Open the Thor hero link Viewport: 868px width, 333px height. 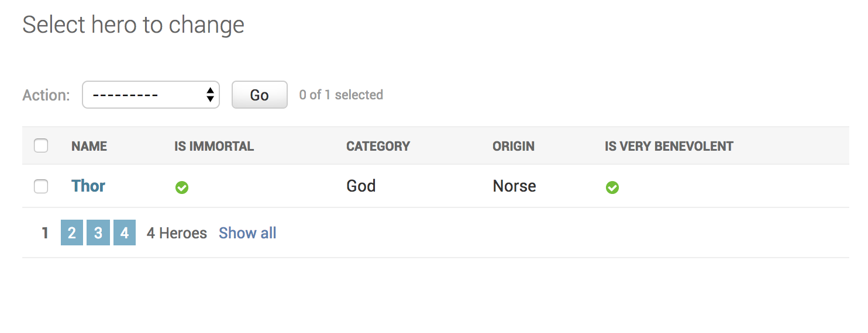coord(88,186)
